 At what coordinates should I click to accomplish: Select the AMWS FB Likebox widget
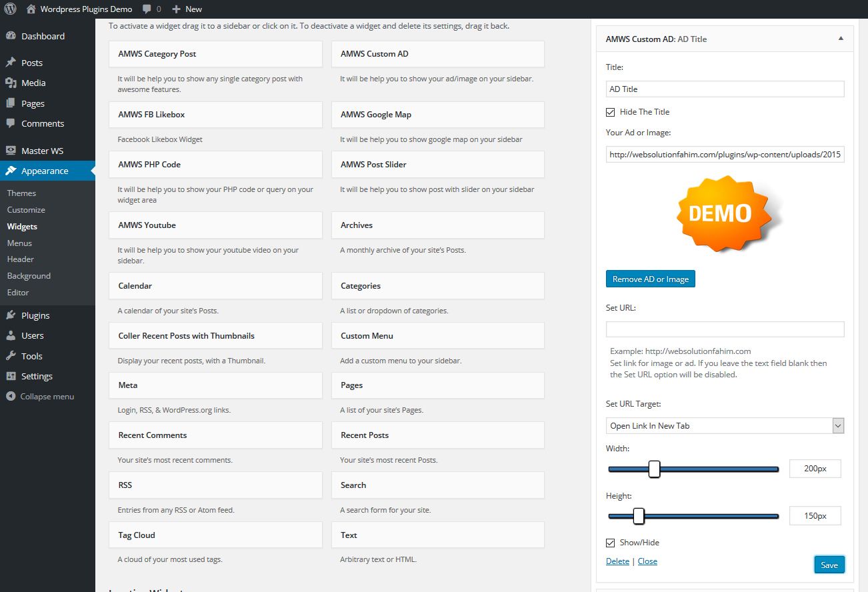coord(215,115)
